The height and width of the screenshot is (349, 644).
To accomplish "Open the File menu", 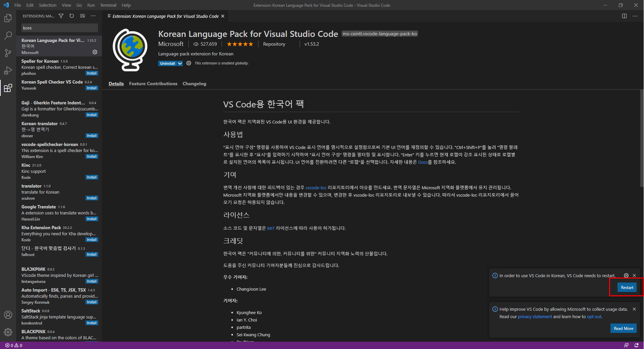I will pos(18,5).
